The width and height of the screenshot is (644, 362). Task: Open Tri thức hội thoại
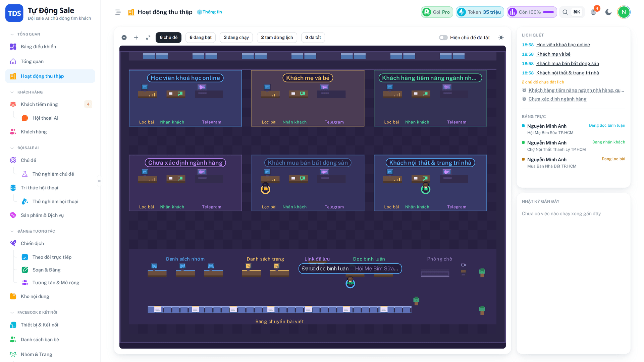pyautogui.click(x=50, y=188)
